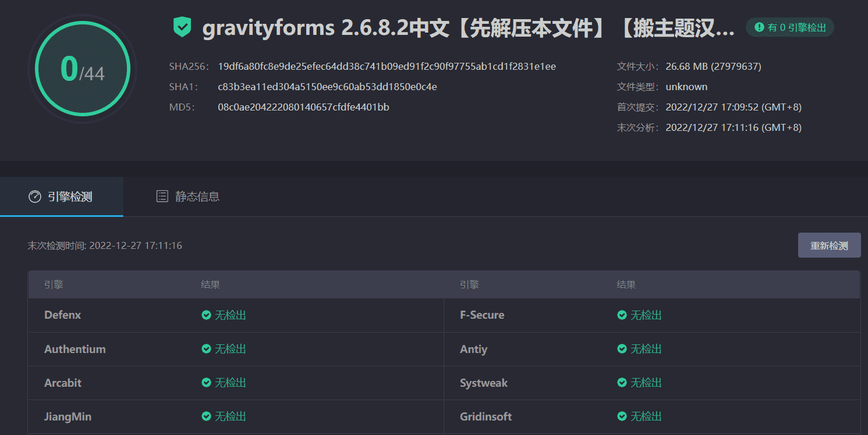Click the JiangMin engine name

click(68, 416)
